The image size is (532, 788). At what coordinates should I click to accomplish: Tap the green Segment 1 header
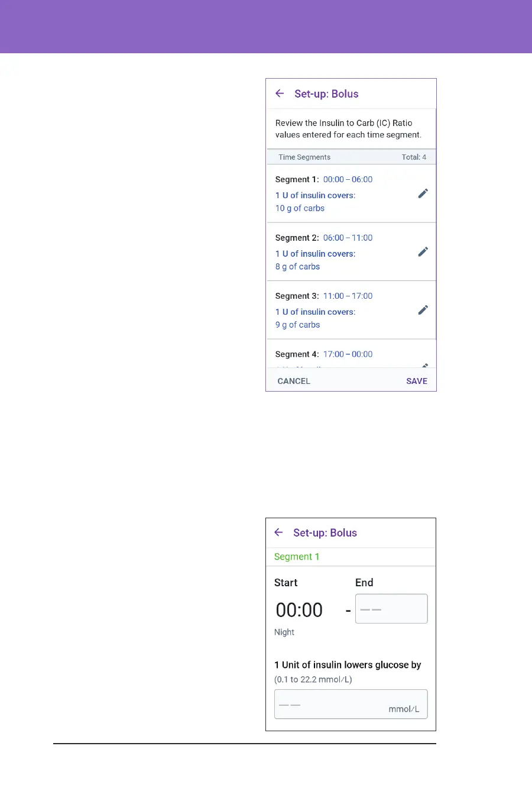pos(297,557)
